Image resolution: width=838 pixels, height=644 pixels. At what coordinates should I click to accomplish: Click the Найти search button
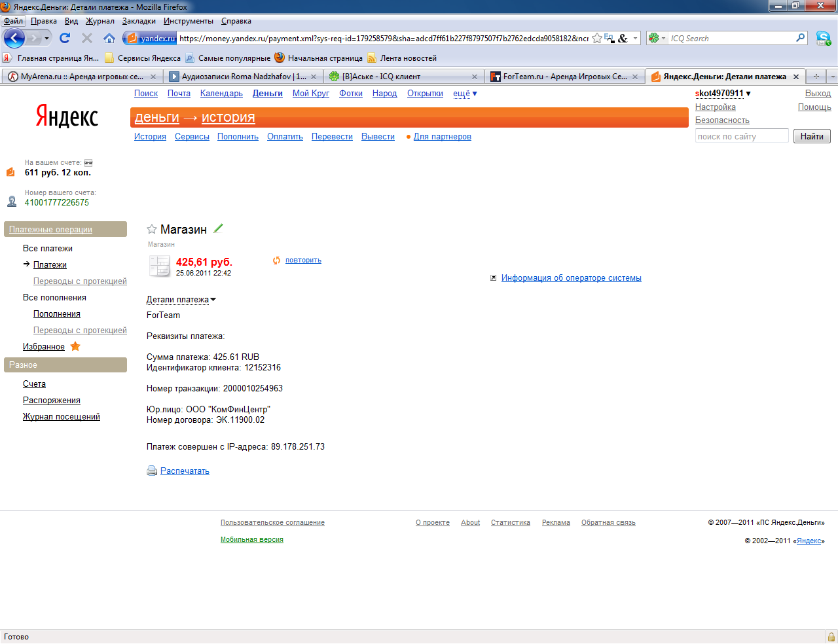(x=812, y=136)
